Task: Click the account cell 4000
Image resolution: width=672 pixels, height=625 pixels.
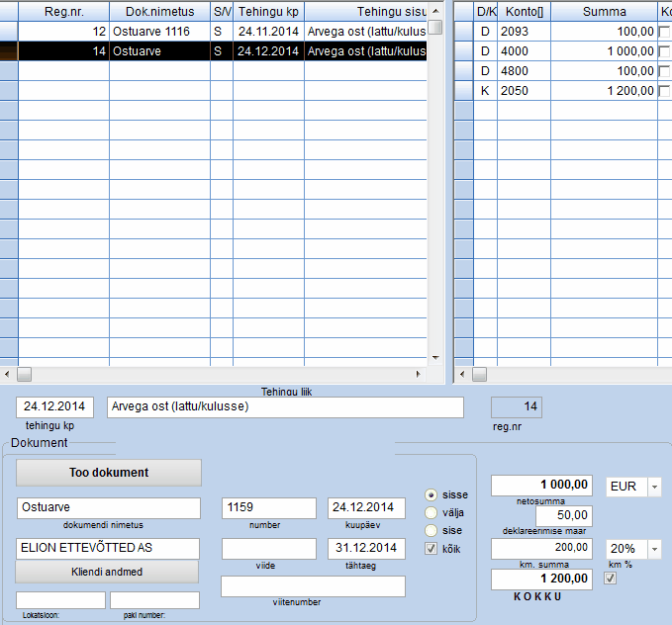Action: pos(524,51)
